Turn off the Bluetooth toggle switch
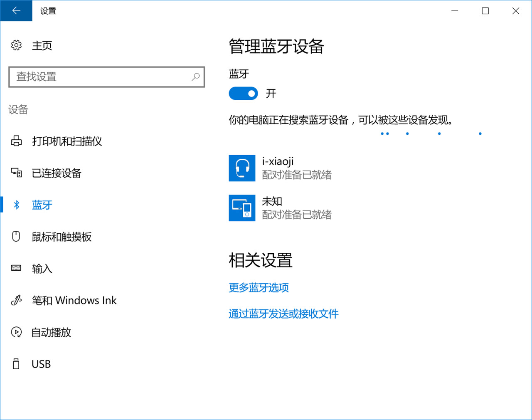The width and height of the screenshot is (532, 420). pyautogui.click(x=243, y=94)
